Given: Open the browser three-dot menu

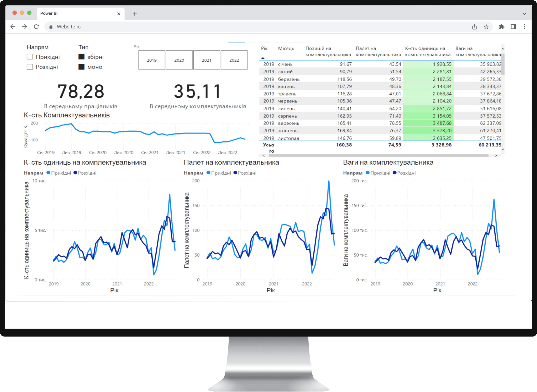Looking at the screenshot, I should pyautogui.click(x=524, y=27).
